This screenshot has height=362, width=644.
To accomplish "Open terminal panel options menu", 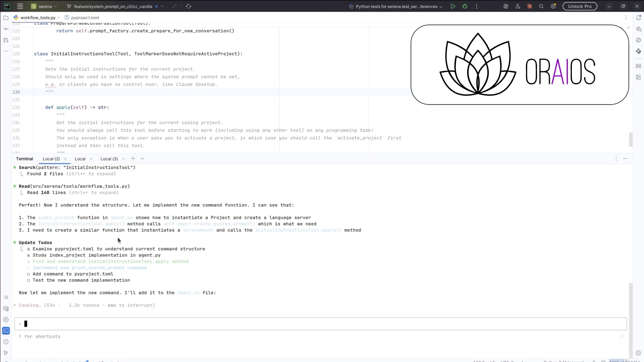I will (x=616, y=159).
